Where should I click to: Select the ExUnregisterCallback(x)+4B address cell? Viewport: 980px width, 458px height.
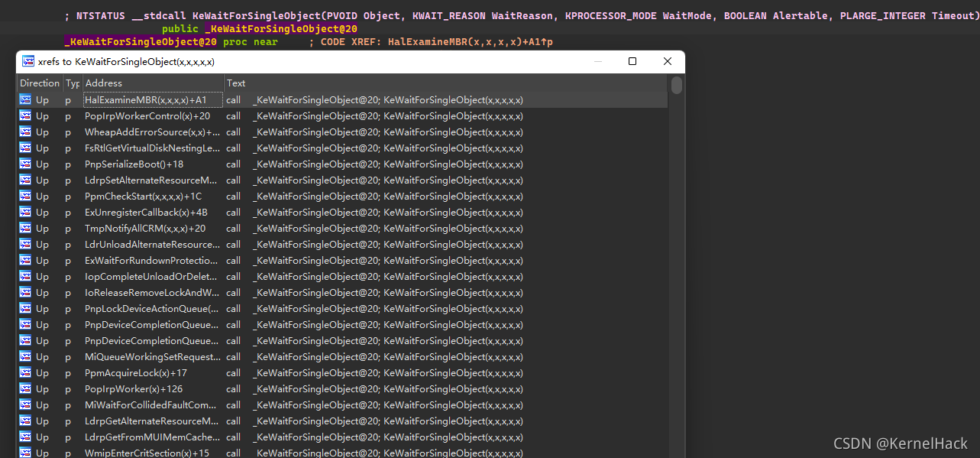[x=152, y=212]
